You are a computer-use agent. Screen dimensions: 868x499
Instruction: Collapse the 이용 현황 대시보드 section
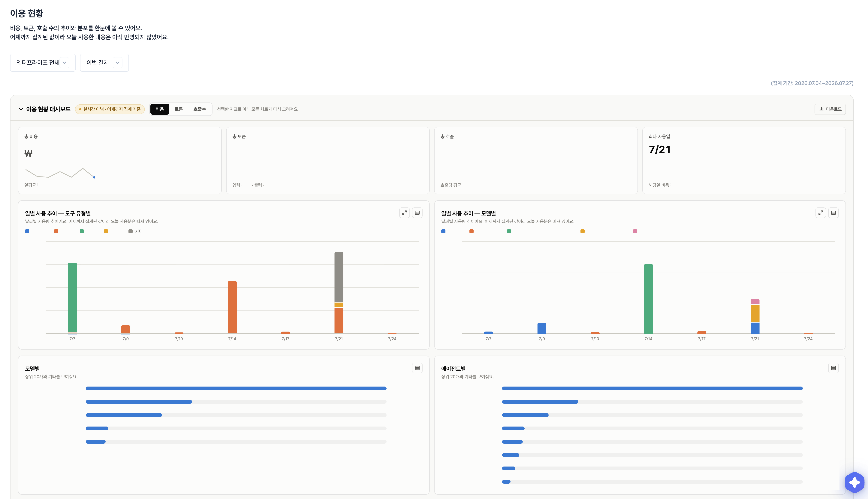pyautogui.click(x=21, y=109)
